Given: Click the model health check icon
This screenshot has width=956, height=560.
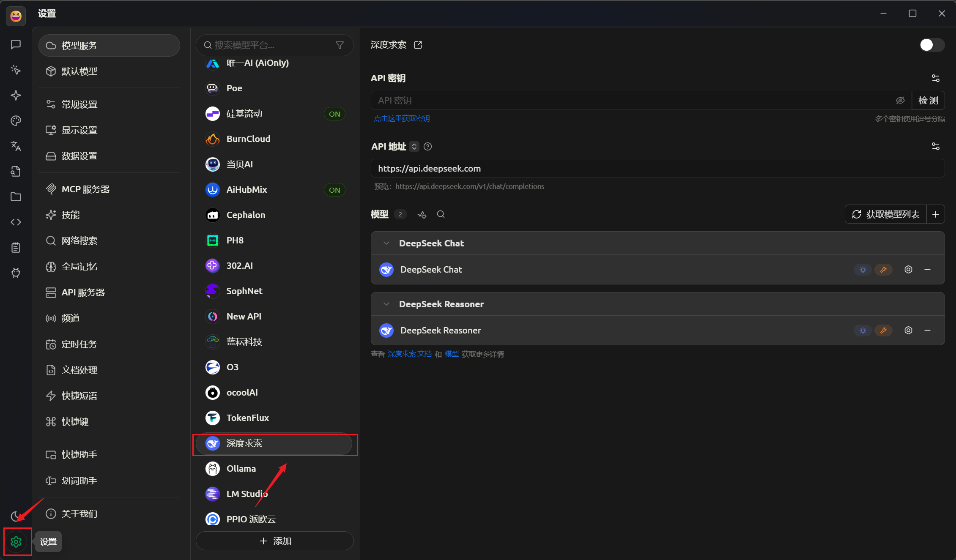Looking at the screenshot, I should (422, 214).
